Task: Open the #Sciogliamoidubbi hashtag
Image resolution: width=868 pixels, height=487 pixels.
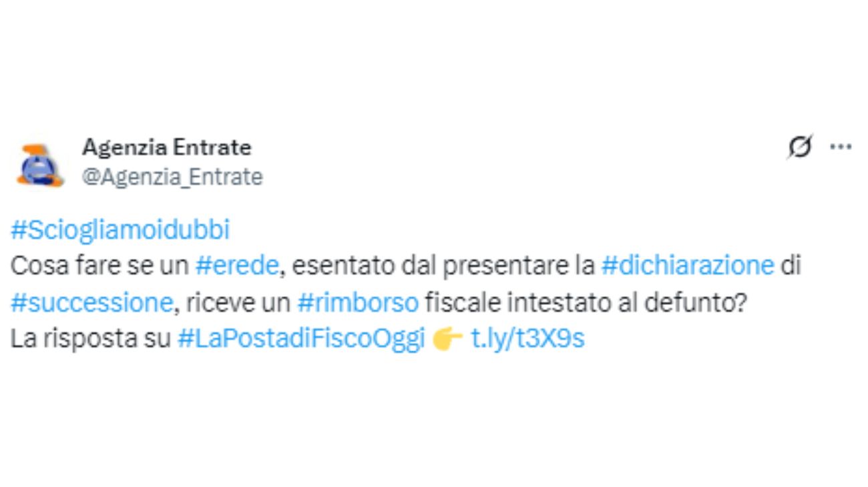Action: point(120,230)
